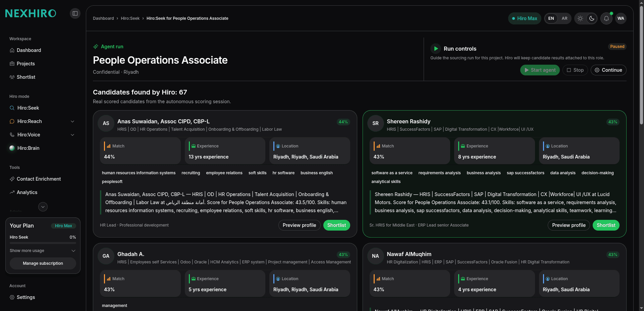Shortlist Shereen Rashidy
Viewport: 644px width, 311px height.
(606, 225)
